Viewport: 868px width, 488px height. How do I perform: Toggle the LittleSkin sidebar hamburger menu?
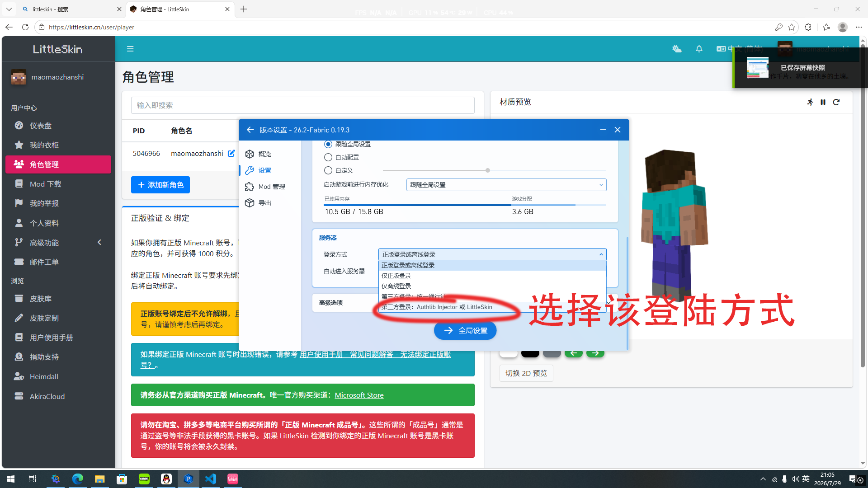coord(130,49)
